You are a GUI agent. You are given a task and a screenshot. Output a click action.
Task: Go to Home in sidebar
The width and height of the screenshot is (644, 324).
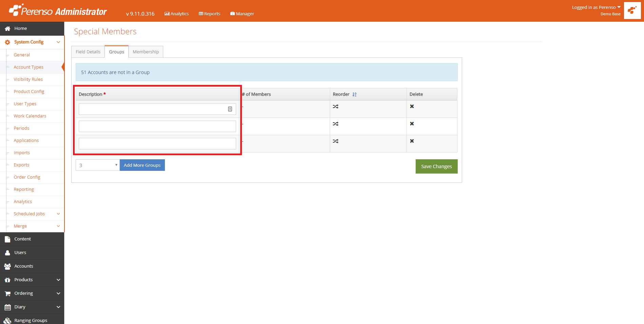(x=32, y=29)
